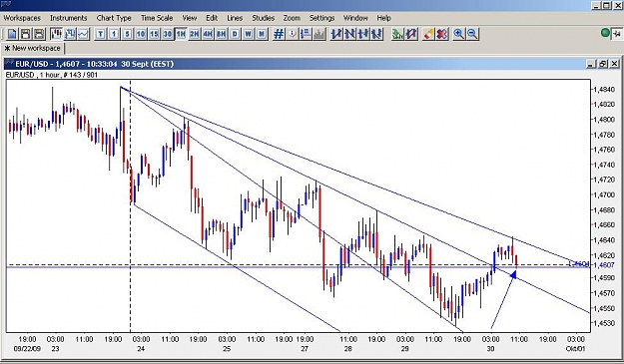This screenshot has width=624, height=364.
Task: Click the new chart document icon
Action: (x=12, y=34)
